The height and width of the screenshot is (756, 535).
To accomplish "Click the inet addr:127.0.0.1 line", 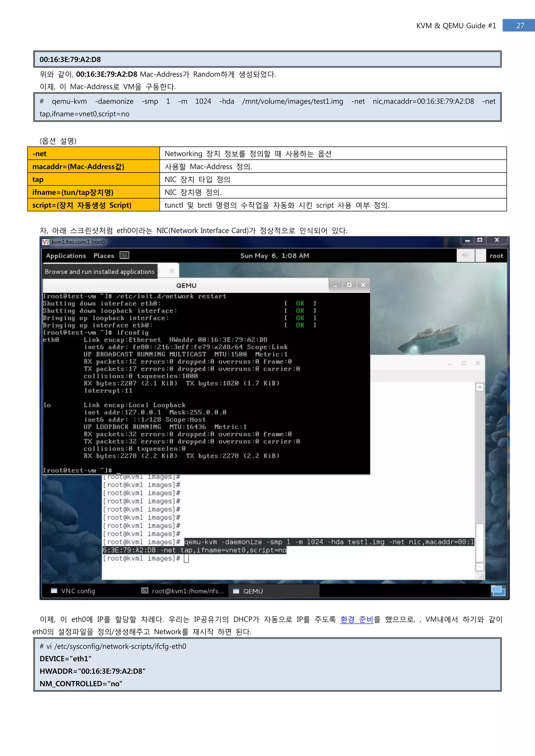I will coord(155,412).
